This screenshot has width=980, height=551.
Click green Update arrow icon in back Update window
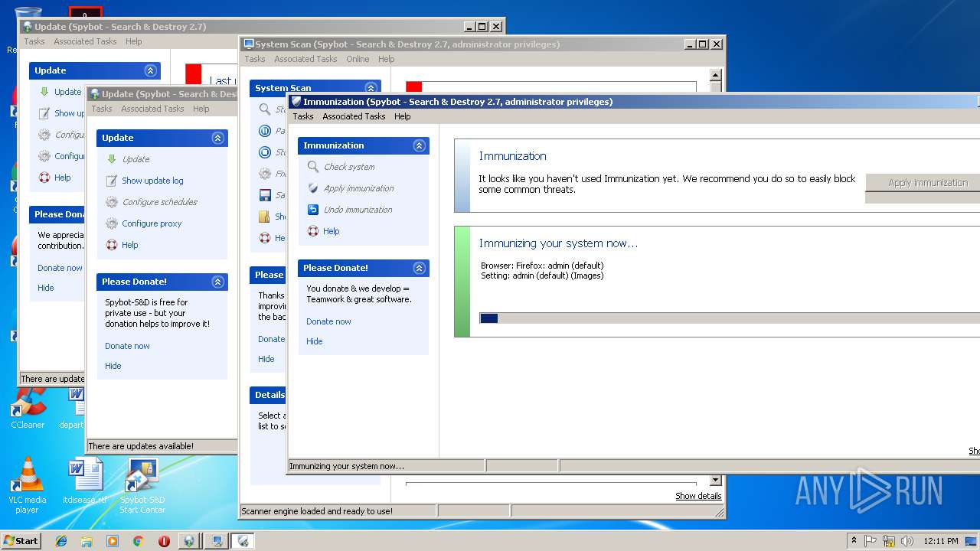[44, 92]
